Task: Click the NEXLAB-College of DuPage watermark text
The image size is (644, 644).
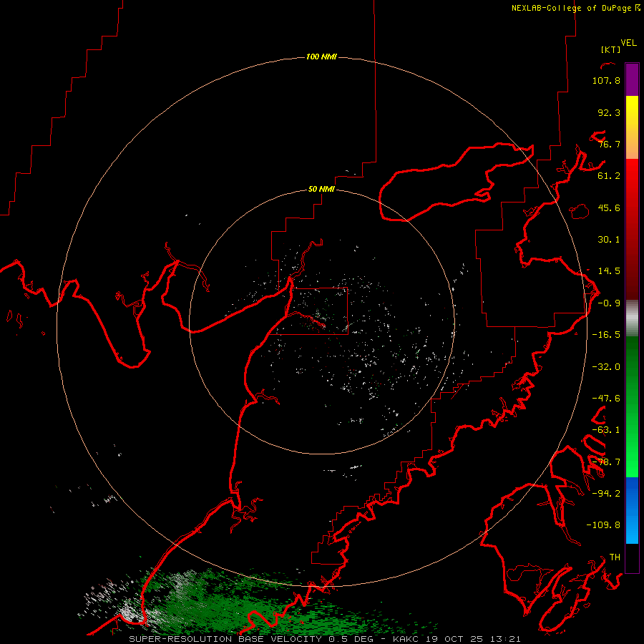Action: [571, 8]
